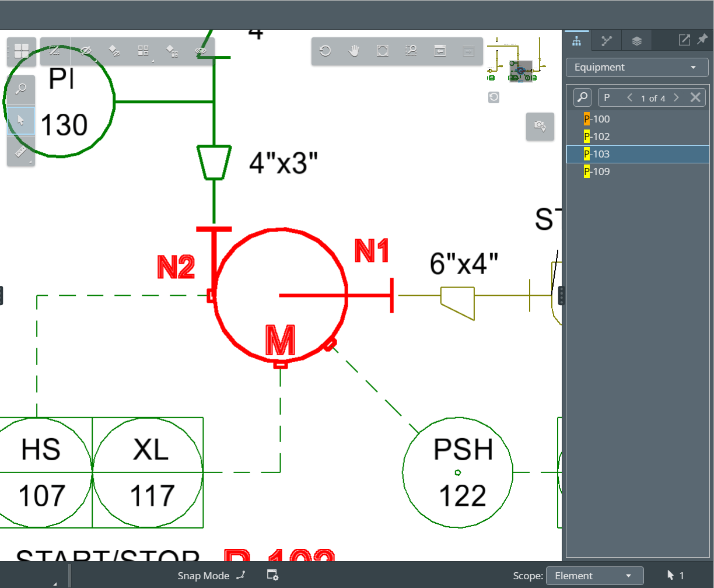Open the four-square view layout button
Screen dimensions: 714x588
coord(22,51)
